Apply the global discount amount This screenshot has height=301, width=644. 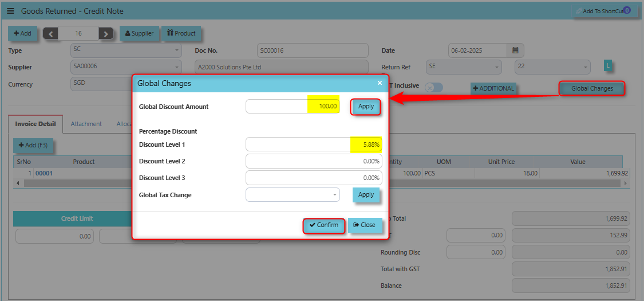[366, 107]
